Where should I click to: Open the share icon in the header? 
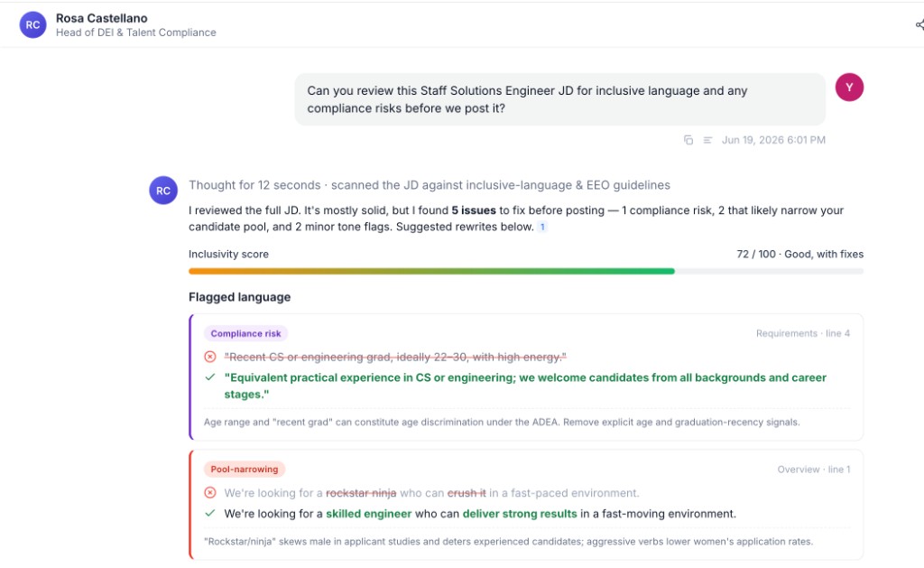(919, 24)
